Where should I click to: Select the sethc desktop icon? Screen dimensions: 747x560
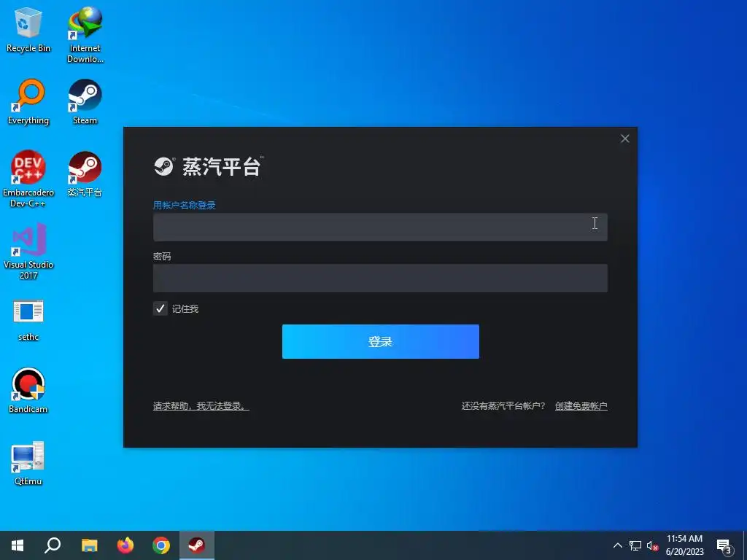click(28, 321)
